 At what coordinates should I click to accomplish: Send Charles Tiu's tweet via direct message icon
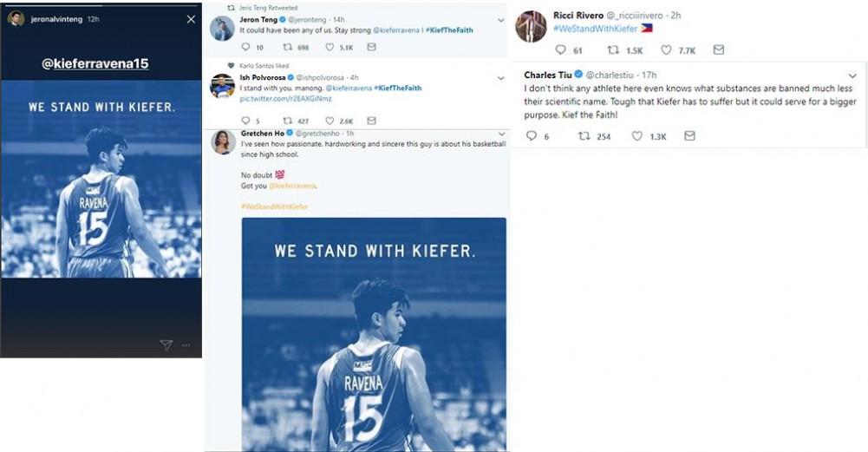(x=689, y=136)
